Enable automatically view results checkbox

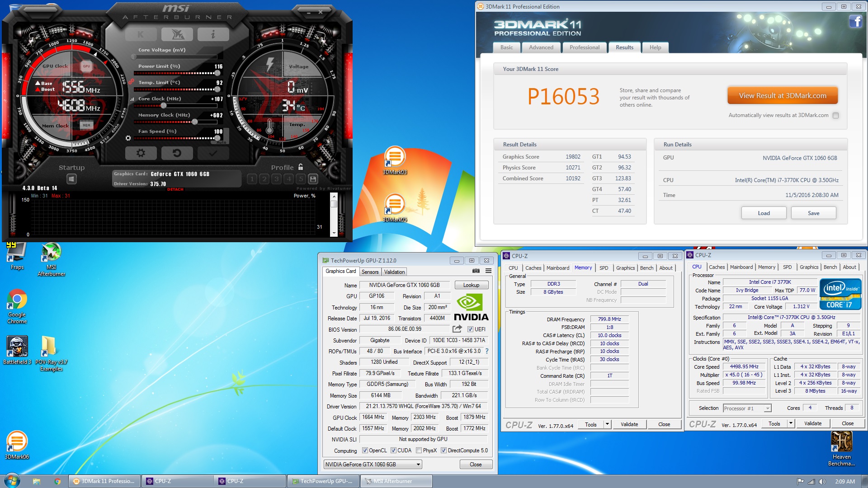click(x=835, y=116)
